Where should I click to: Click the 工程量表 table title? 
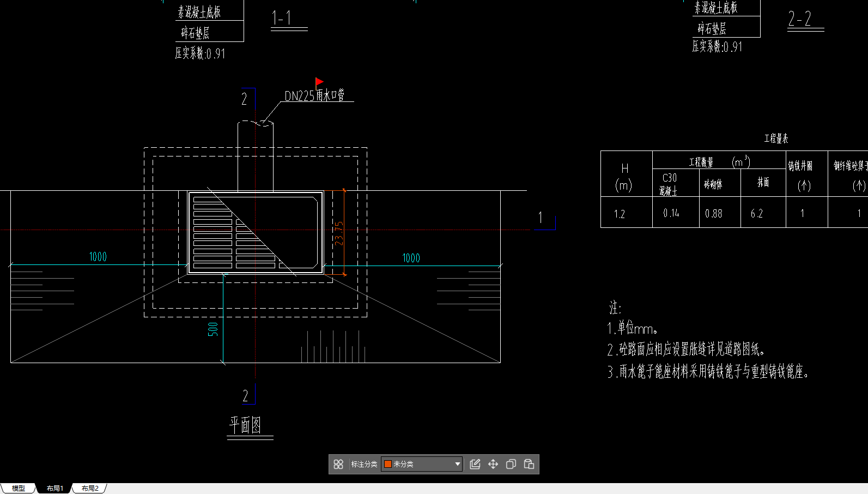coord(776,138)
